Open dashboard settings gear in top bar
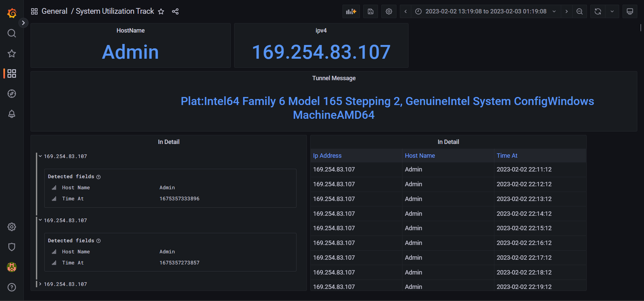 tap(389, 11)
